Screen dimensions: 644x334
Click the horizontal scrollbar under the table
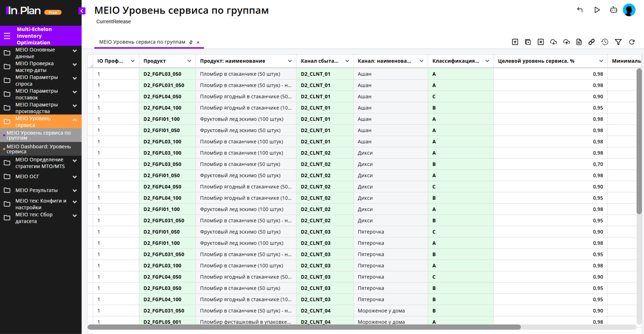click(304, 327)
